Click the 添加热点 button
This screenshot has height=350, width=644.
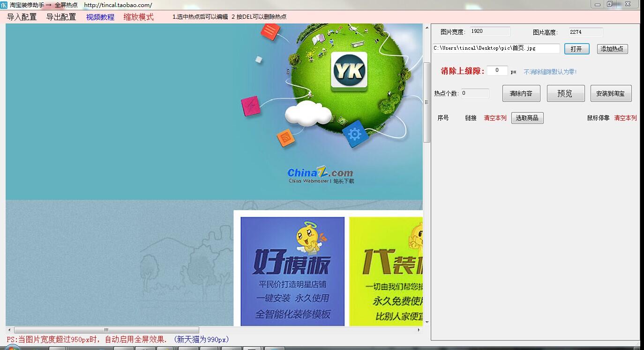tap(612, 49)
